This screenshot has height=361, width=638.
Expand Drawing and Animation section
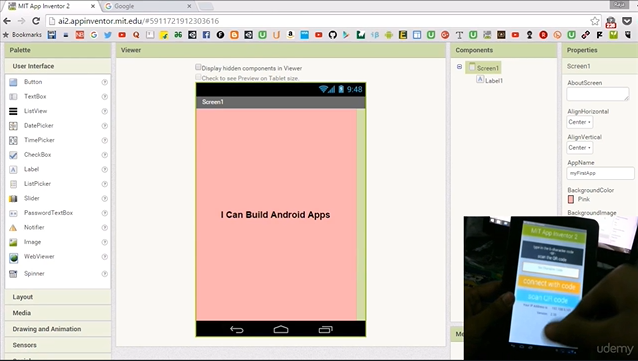coord(58,329)
